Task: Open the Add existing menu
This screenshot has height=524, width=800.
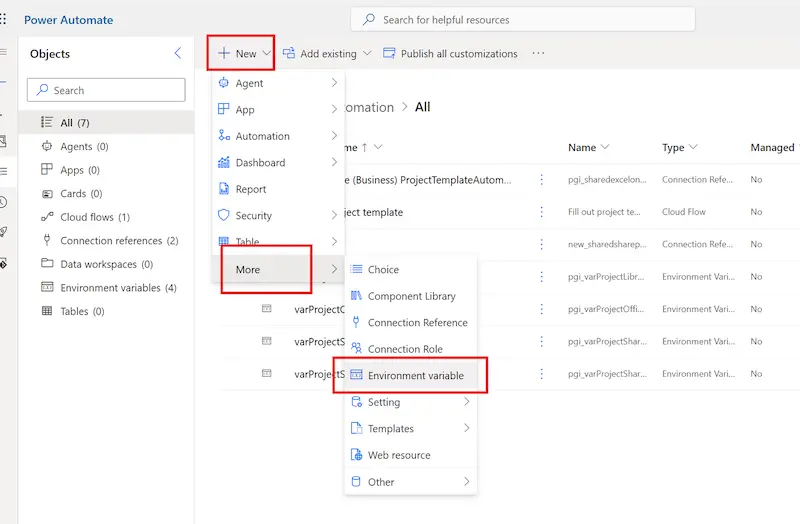Action: (327, 54)
